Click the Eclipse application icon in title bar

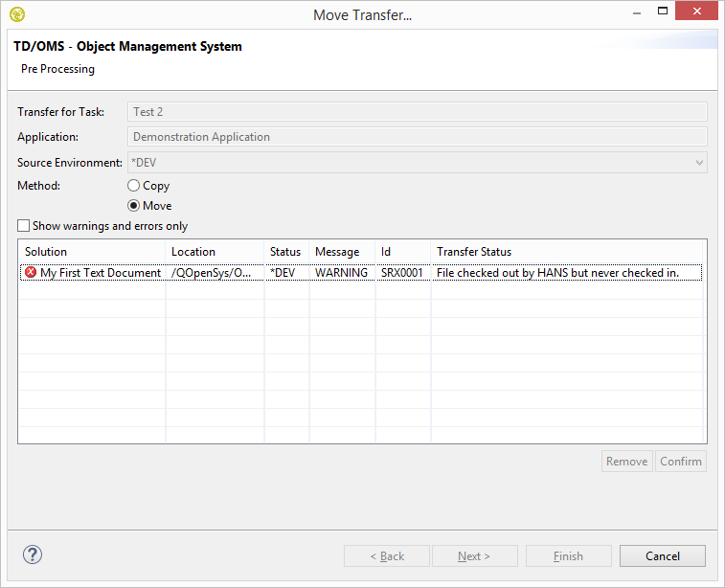tap(16, 14)
